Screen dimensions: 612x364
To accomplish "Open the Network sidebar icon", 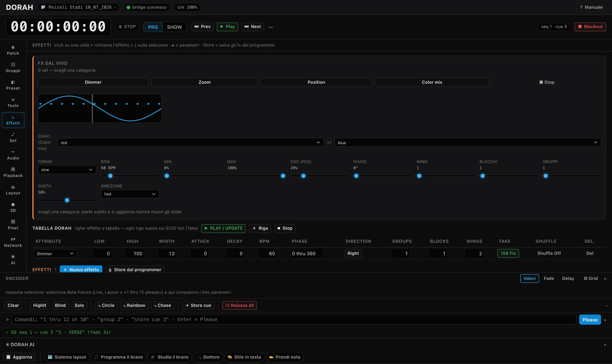I will 13,242.
